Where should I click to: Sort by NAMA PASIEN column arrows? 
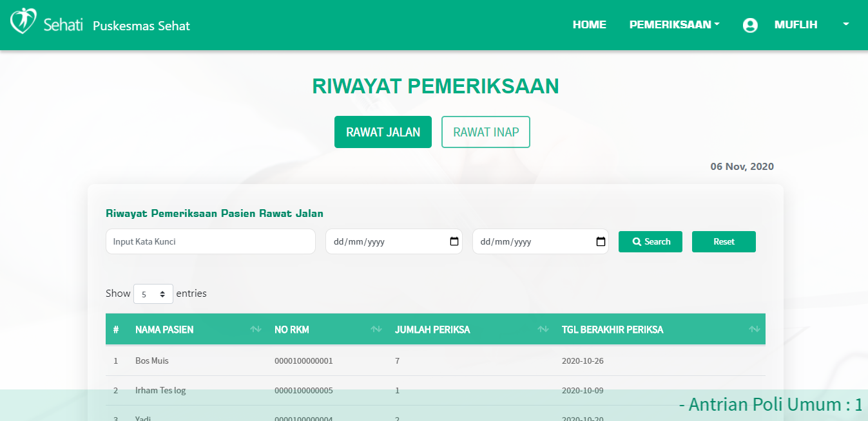(x=256, y=330)
